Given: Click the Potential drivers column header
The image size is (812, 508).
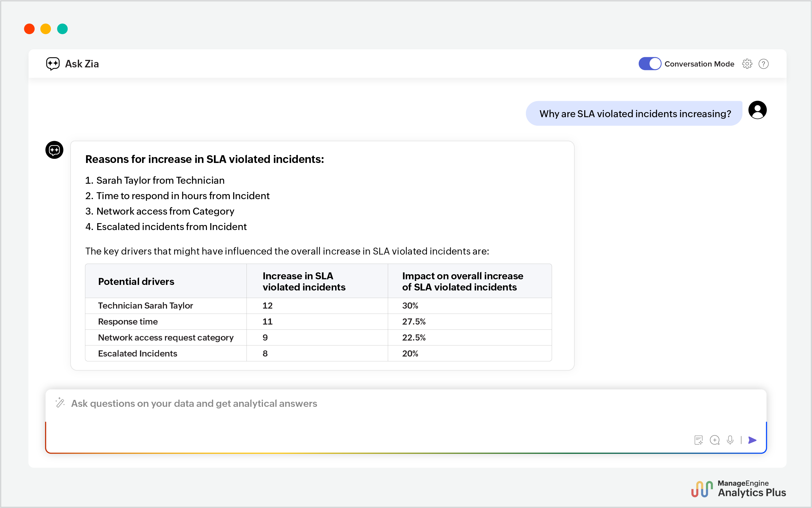Looking at the screenshot, I should pos(136,281).
